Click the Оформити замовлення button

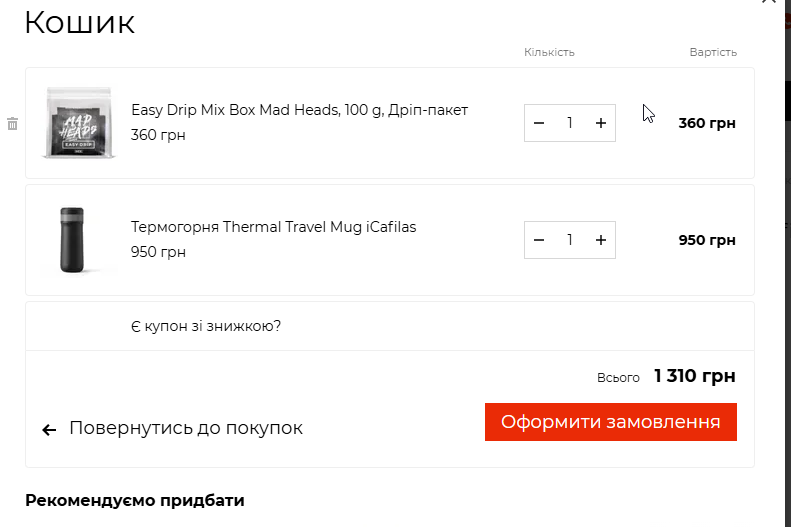pos(610,422)
